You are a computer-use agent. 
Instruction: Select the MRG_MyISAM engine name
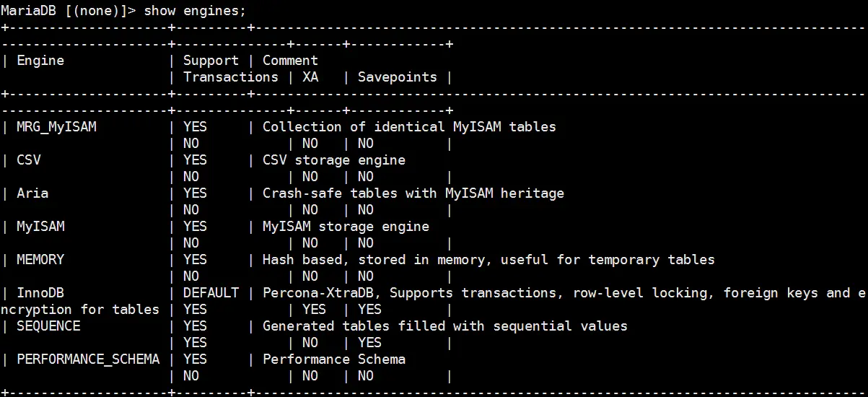(x=56, y=127)
